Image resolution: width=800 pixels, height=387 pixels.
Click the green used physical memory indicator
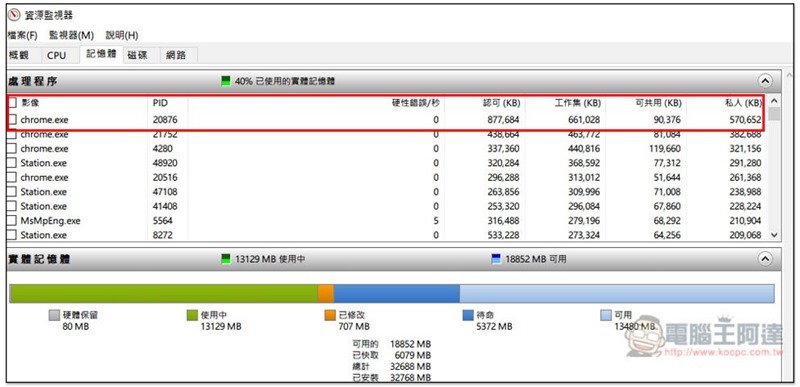coord(226,81)
